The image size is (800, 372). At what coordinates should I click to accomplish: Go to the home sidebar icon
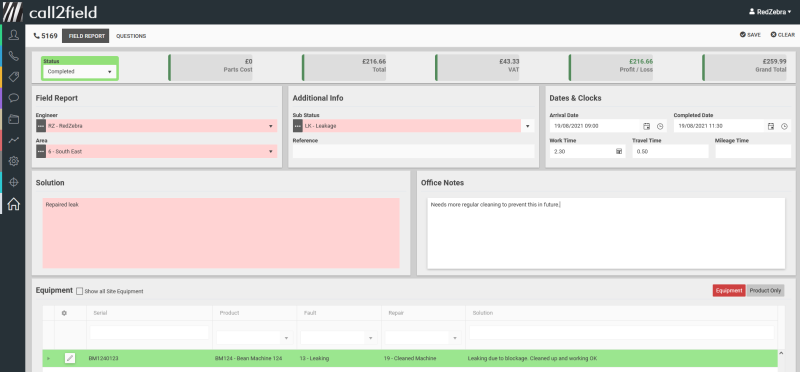click(13, 204)
